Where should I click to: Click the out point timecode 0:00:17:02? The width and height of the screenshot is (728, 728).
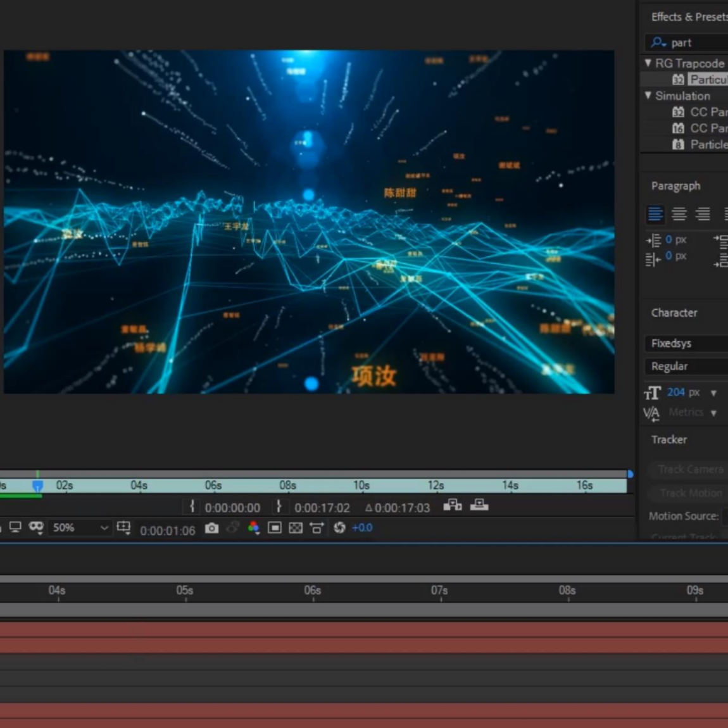[x=322, y=508]
